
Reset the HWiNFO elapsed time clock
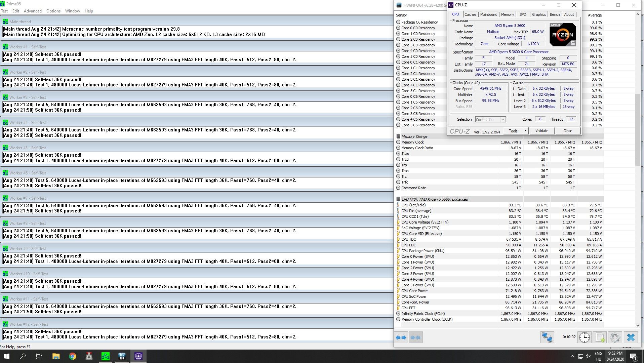tap(585, 337)
